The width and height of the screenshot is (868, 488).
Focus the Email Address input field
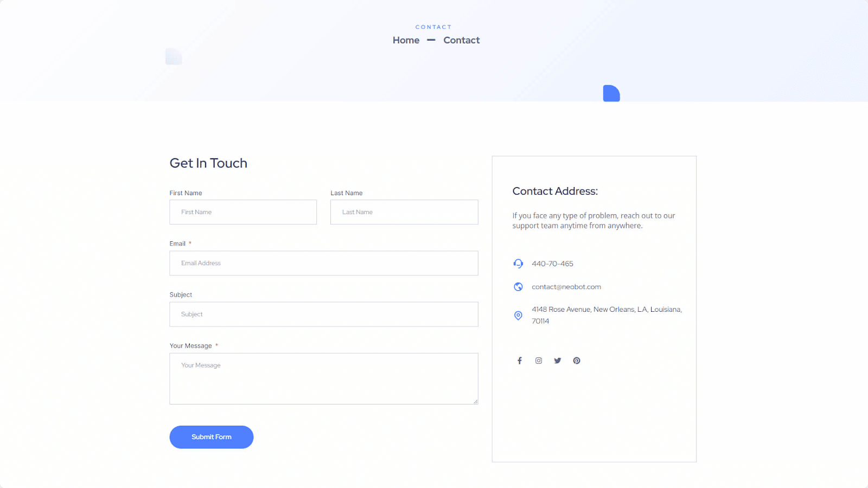tap(324, 263)
